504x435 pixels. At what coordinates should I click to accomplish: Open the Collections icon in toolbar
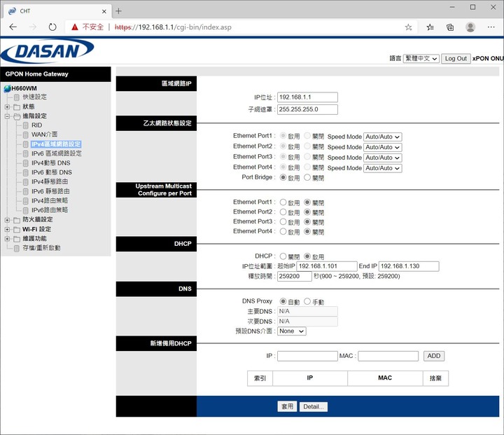tap(450, 27)
